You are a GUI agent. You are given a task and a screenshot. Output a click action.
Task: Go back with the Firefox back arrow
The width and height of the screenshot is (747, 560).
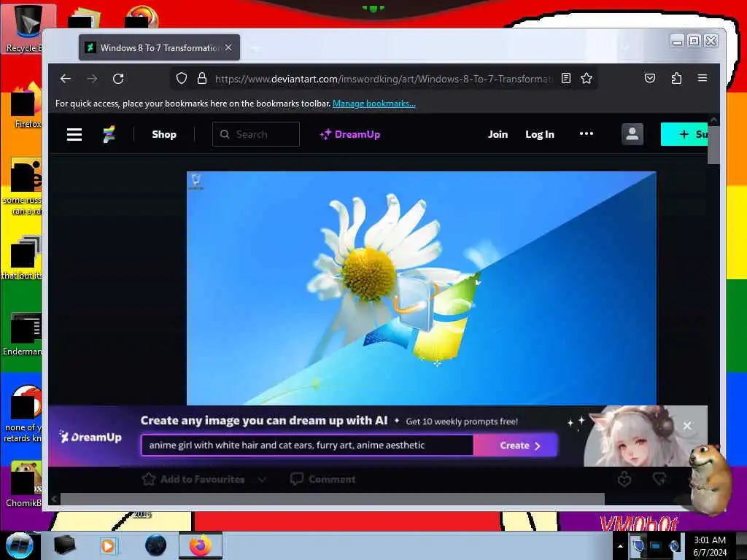[66, 79]
